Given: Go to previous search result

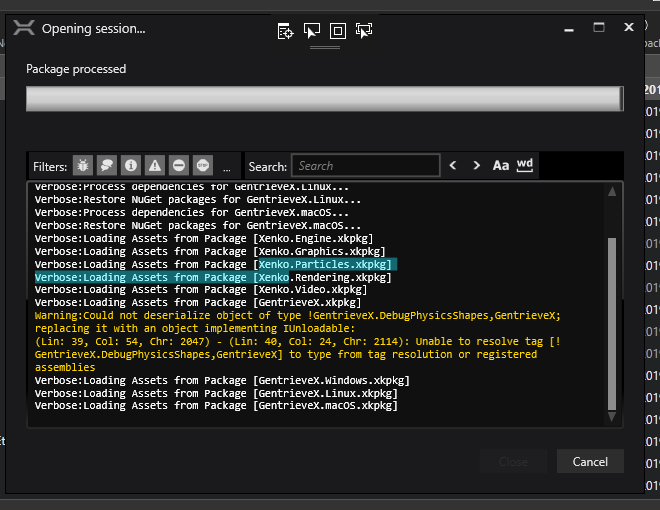Looking at the screenshot, I should point(453,165).
